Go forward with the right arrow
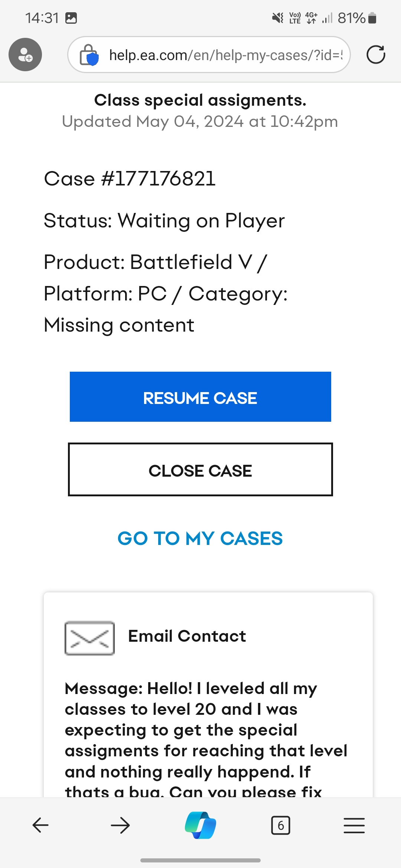 click(120, 825)
